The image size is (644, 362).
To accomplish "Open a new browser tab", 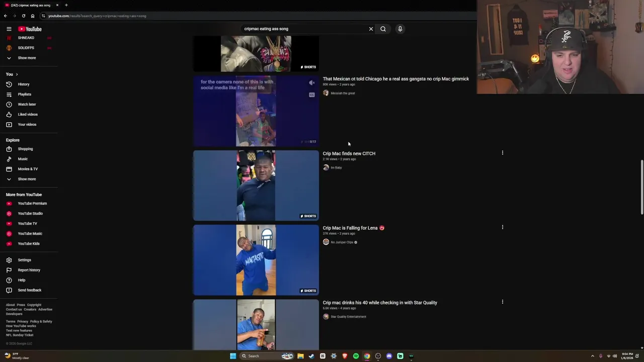I will 66,5.
